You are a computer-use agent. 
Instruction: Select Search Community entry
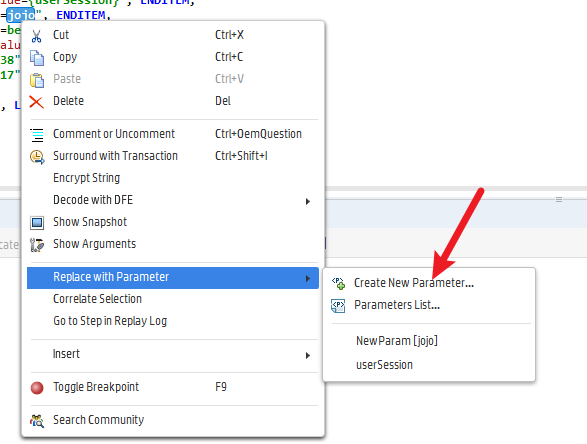173,420
